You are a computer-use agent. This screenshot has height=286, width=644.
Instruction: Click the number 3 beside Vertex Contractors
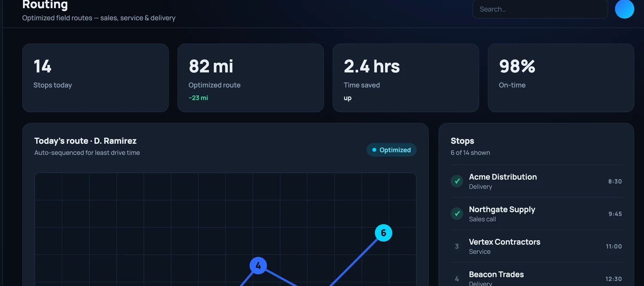[x=457, y=246]
